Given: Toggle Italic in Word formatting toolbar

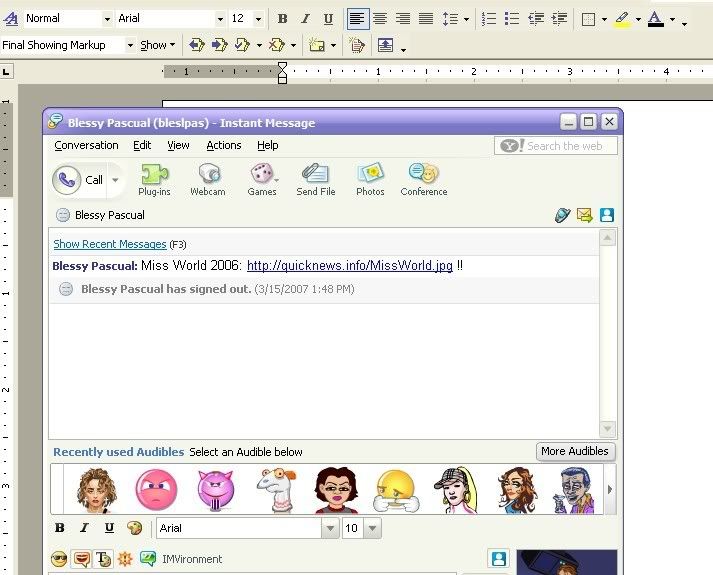Looking at the screenshot, I should 305,19.
